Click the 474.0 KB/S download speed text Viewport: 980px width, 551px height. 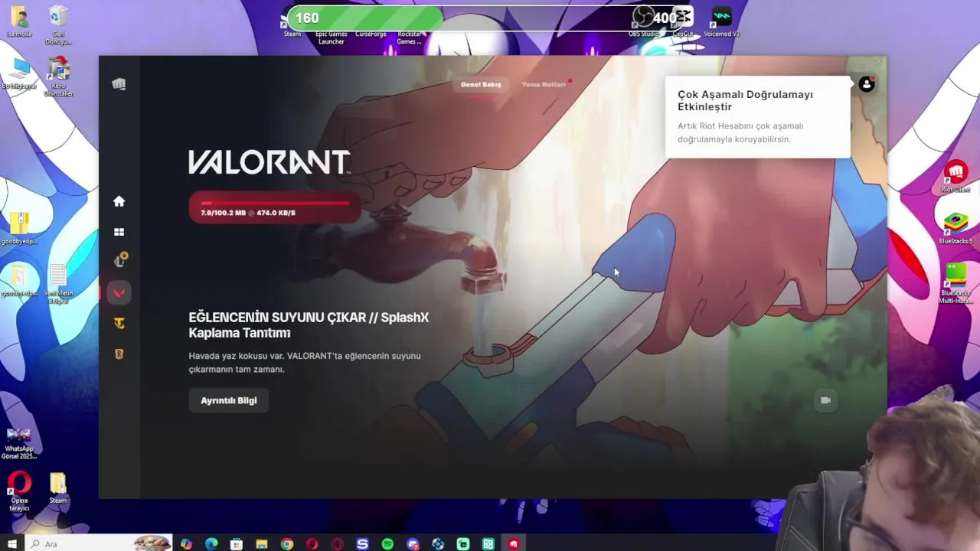[x=276, y=213]
